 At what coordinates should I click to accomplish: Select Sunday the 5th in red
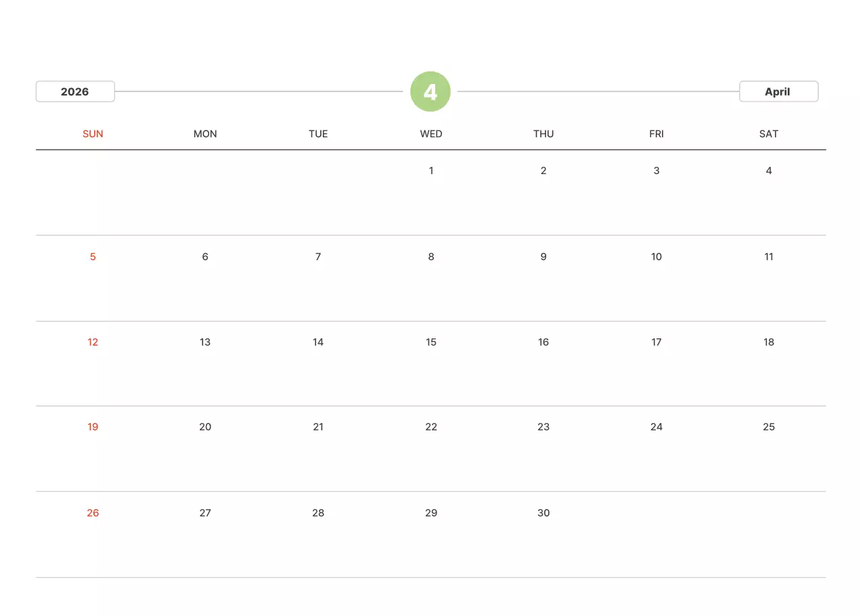click(x=93, y=257)
